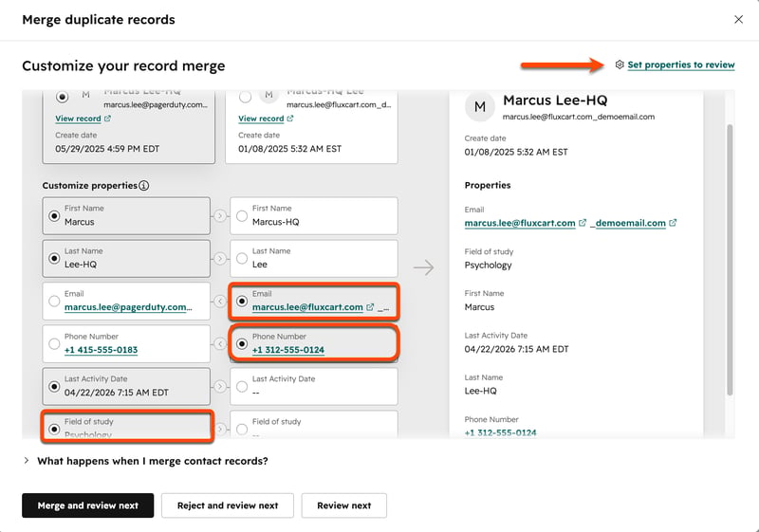The height and width of the screenshot is (532, 759).
Task: Click external icon after fluxcart email in customize column
Action: click(x=370, y=306)
